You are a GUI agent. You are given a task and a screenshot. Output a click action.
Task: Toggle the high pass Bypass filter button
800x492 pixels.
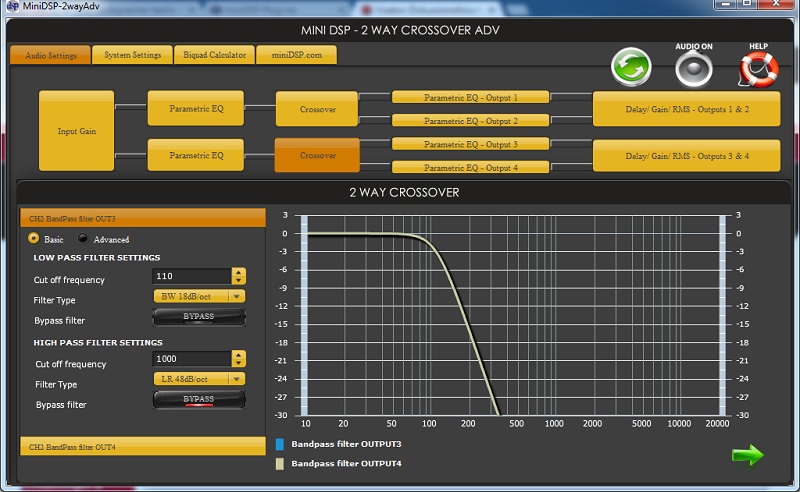[198, 400]
